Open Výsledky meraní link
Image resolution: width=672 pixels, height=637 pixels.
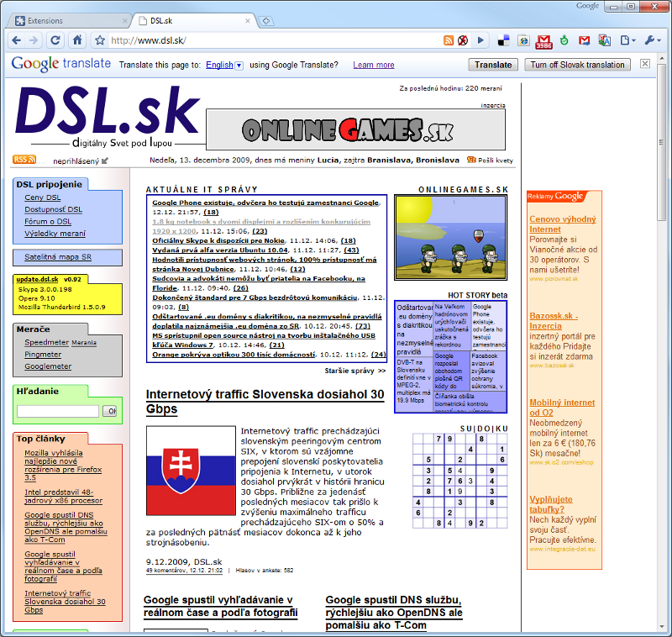click(55, 234)
